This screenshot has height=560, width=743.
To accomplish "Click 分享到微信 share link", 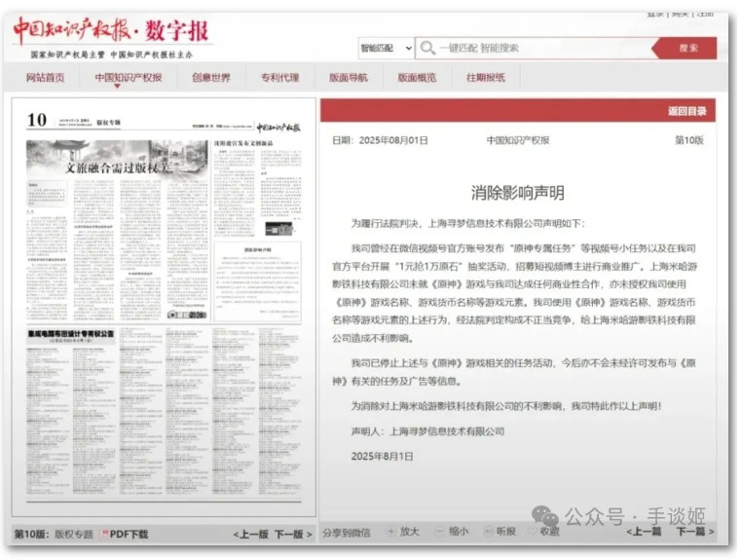I will (x=347, y=533).
